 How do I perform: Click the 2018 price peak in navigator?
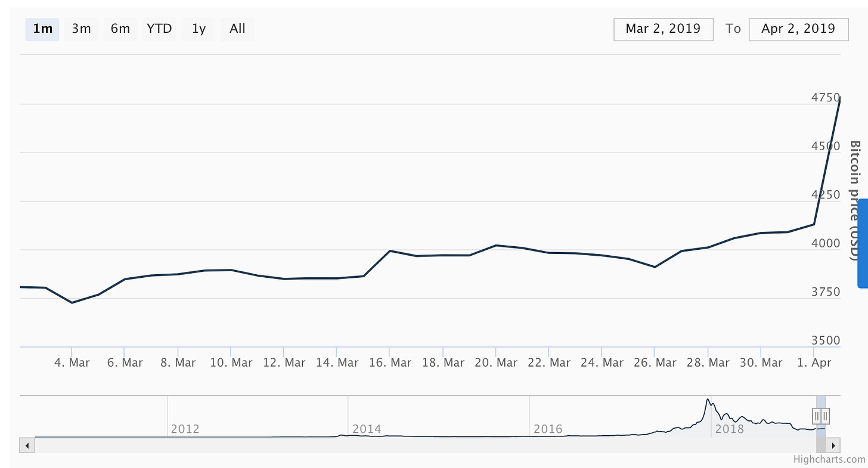pyautogui.click(x=708, y=399)
